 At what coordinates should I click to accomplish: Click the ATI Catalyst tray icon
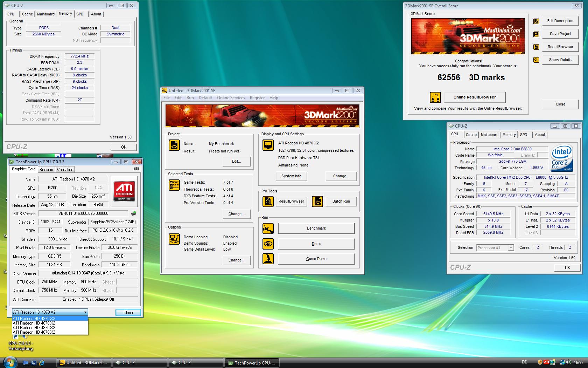tap(546, 362)
